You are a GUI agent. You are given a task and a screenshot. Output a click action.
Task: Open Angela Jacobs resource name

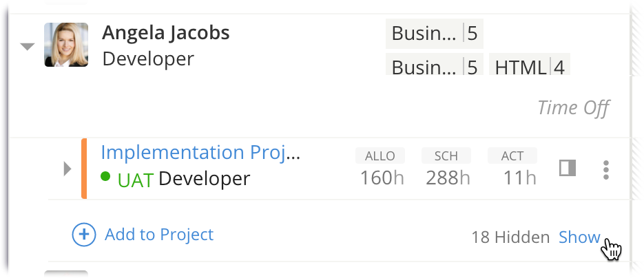click(166, 32)
